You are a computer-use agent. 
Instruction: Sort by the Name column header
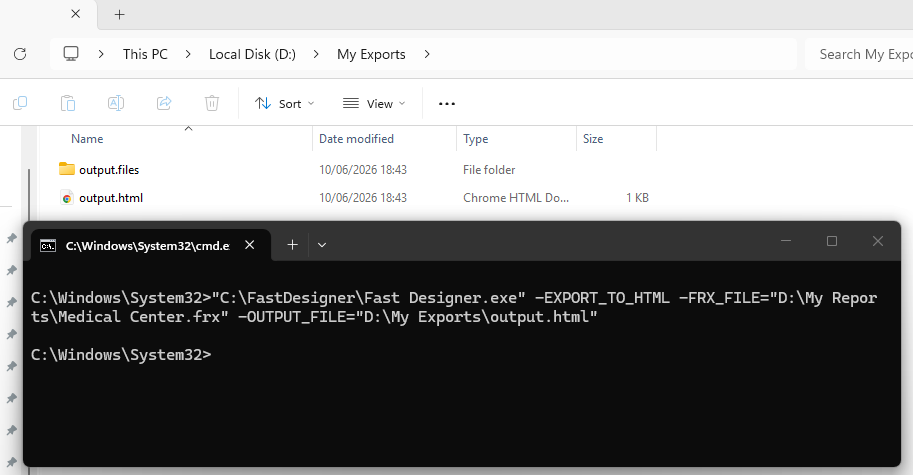(87, 139)
